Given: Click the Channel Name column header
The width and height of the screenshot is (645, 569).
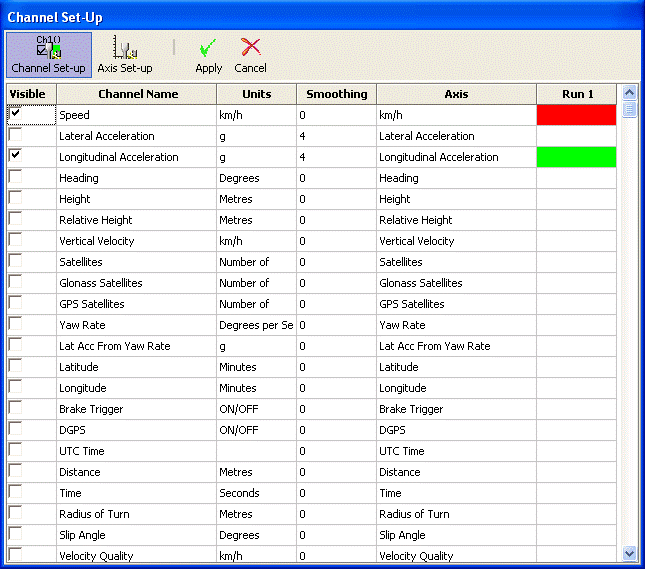Looking at the screenshot, I should [137, 94].
